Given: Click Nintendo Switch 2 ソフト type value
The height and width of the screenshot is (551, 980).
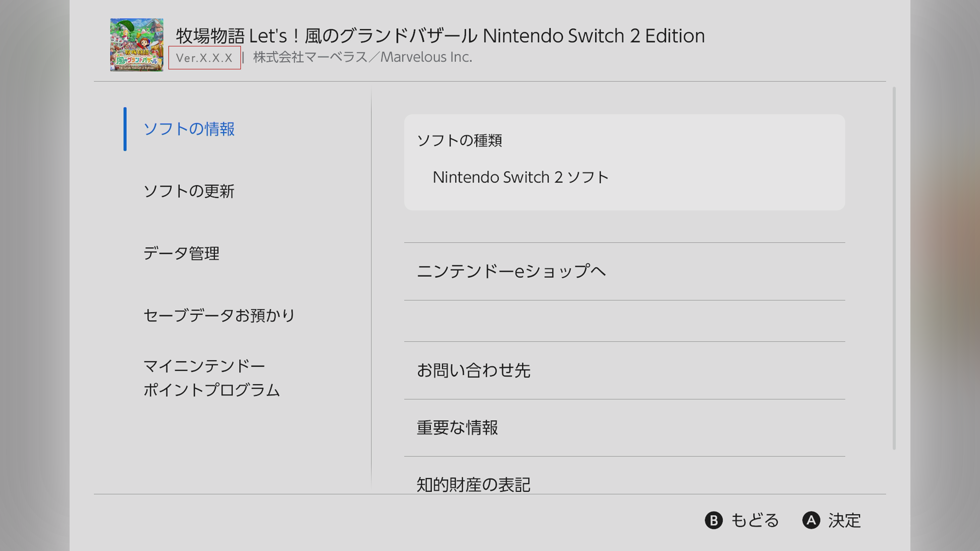Looking at the screenshot, I should click(x=520, y=178).
